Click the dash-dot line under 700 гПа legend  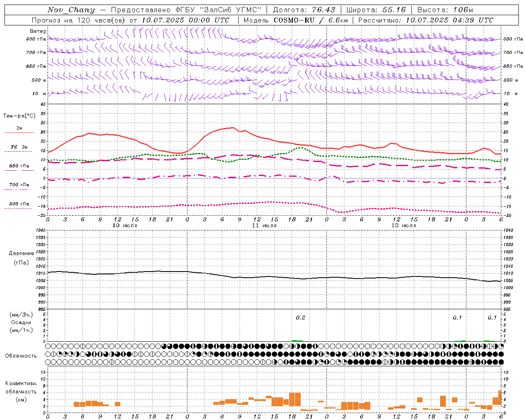click(x=18, y=189)
